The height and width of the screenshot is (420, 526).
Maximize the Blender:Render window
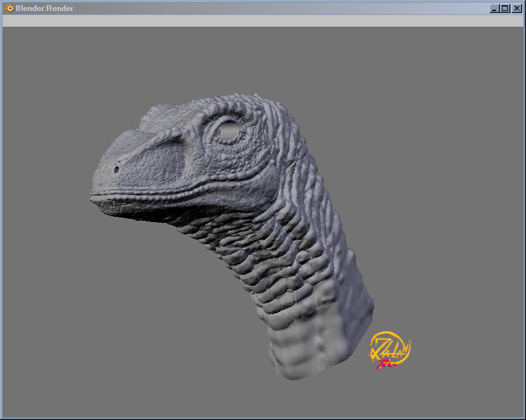tap(505, 9)
